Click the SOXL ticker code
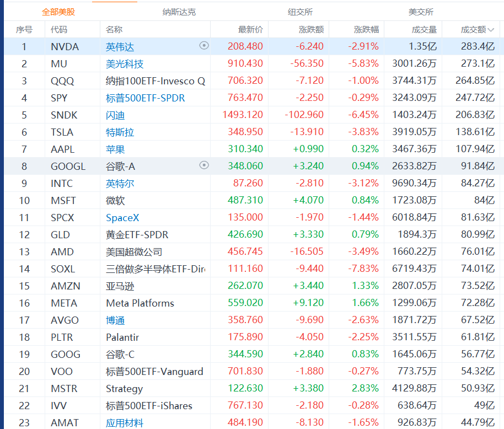The width and height of the screenshot is (504, 429). tap(63, 269)
